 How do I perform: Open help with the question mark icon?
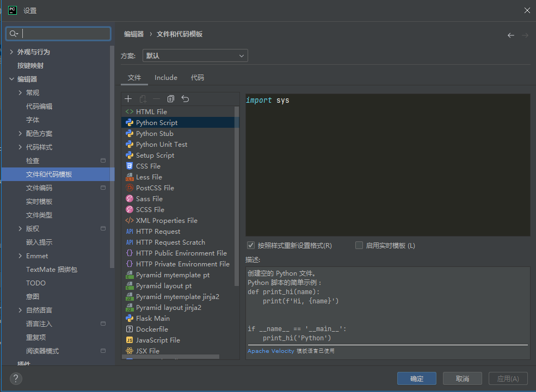[16, 378]
